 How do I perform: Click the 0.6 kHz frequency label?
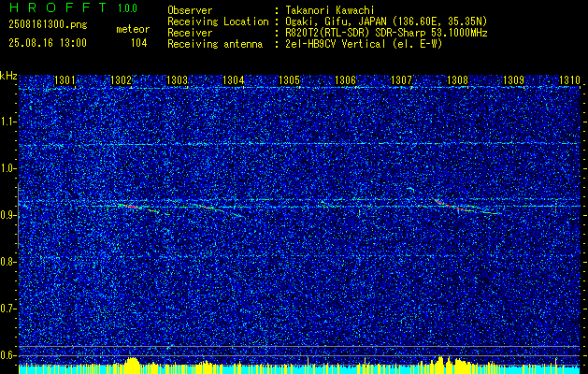[x=8, y=355]
